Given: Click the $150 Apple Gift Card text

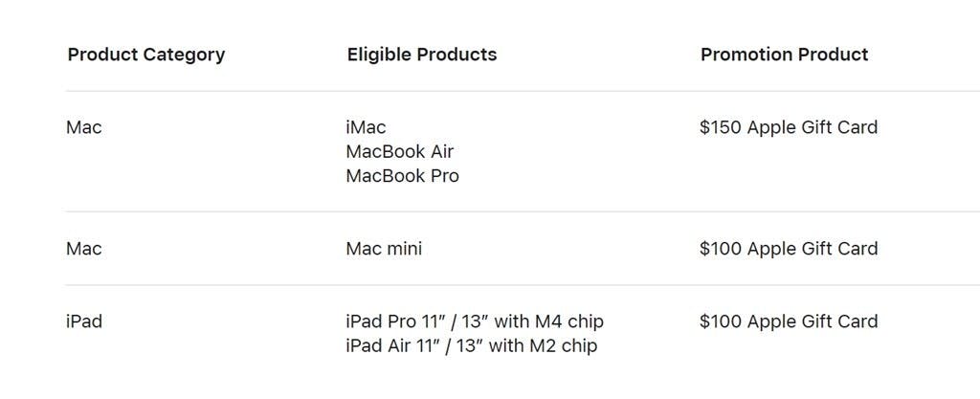Looking at the screenshot, I should pyautogui.click(x=789, y=127).
